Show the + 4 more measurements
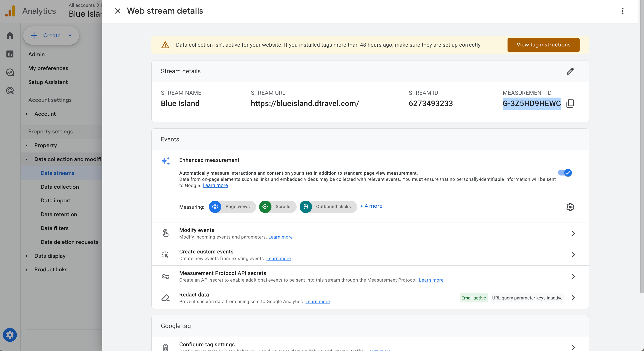The width and height of the screenshot is (644, 351). click(371, 206)
